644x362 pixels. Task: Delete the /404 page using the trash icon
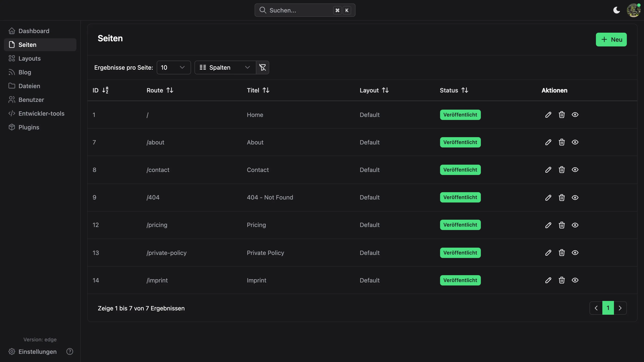coord(562,198)
